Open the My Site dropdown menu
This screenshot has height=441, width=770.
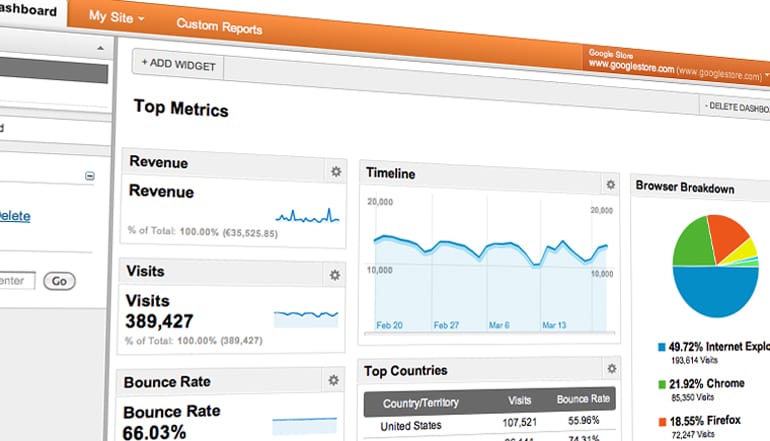pyautogui.click(x=116, y=18)
